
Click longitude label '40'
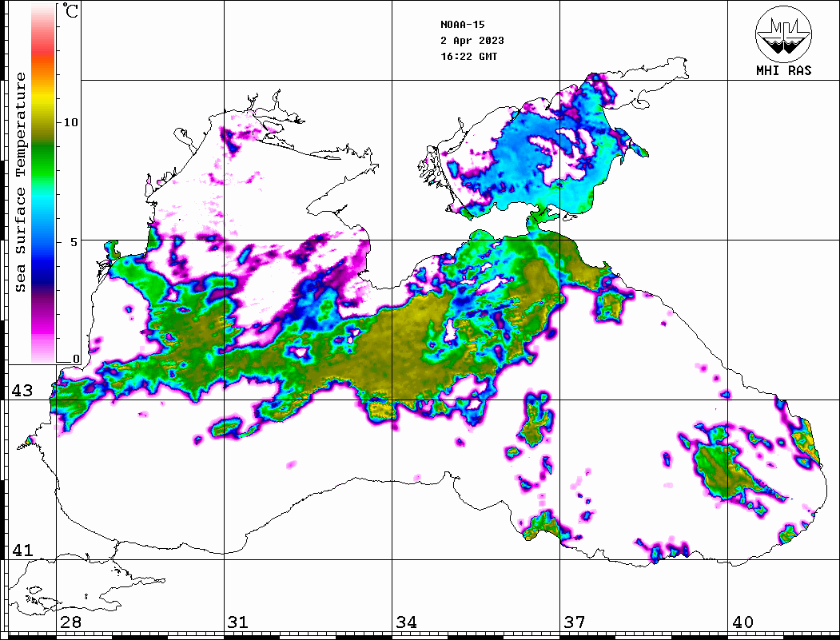pyautogui.click(x=742, y=622)
